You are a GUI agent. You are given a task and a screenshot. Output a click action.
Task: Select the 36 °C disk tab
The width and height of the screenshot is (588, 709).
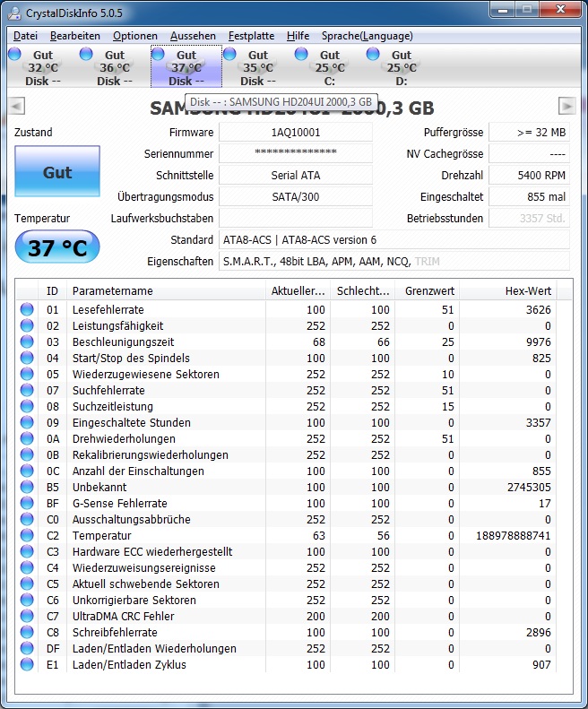coord(114,67)
